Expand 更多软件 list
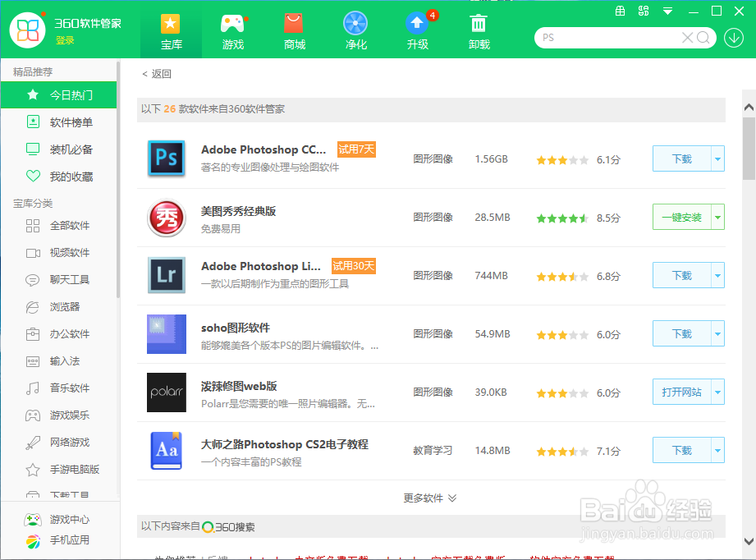Image resolution: width=756 pixels, height=560 pixels. tap(429, 498)
